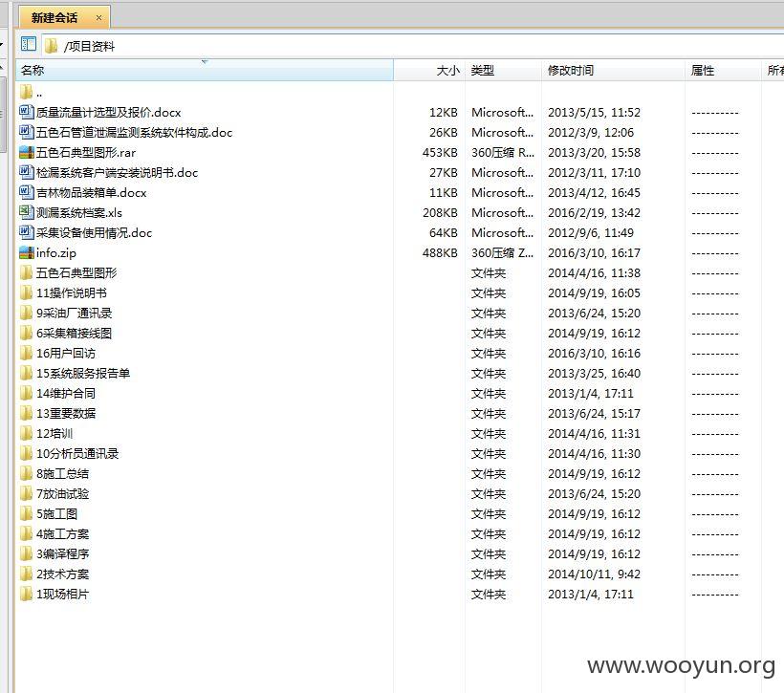Sort by the 名称 column header
Image resolution: width=784 pixels, height=693 pixels.
(x=204, y=70)
